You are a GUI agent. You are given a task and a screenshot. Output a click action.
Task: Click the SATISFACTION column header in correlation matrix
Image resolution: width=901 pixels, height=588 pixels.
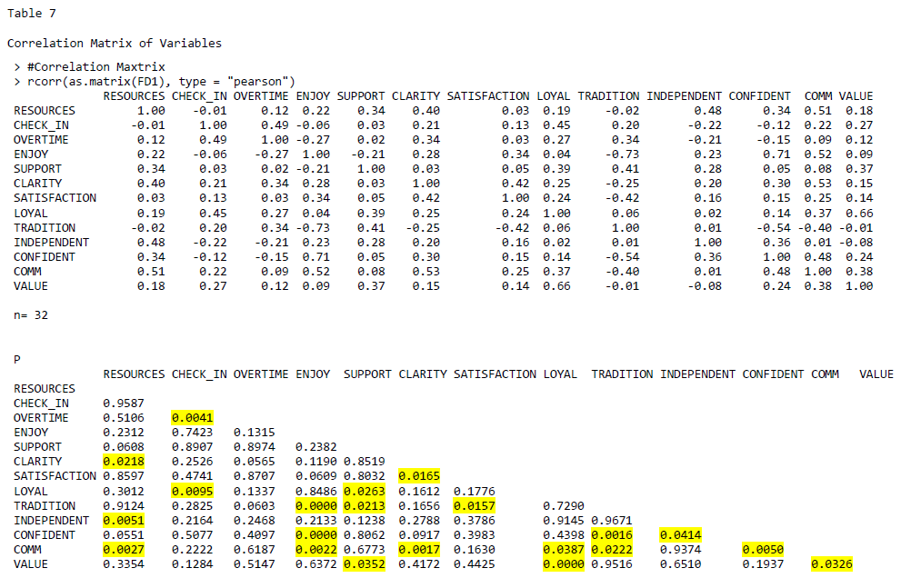[x=487, y=96]
